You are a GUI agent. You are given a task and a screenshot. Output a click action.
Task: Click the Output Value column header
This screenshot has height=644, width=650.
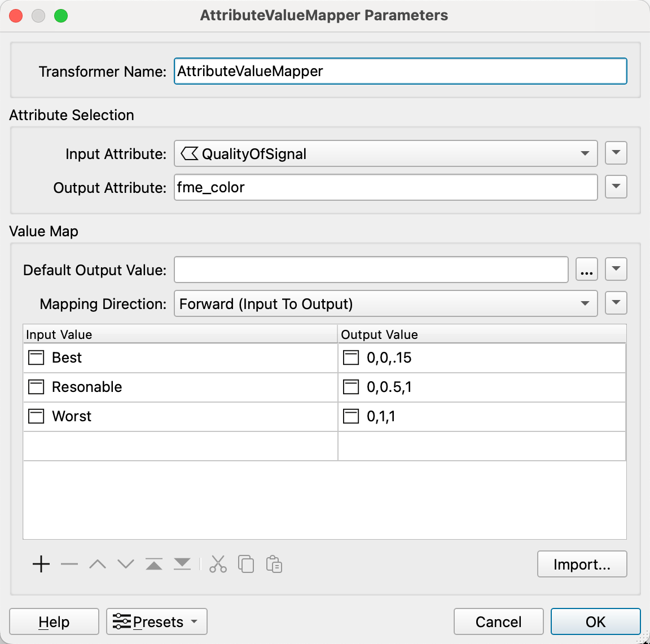click(x=482, y=334)
